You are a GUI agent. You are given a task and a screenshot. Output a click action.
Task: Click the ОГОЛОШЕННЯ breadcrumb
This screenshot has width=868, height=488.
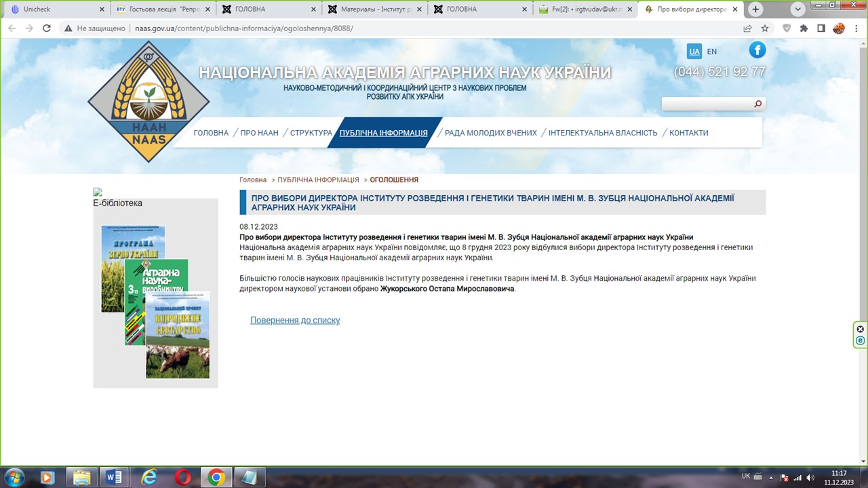[x=394, y=180]
